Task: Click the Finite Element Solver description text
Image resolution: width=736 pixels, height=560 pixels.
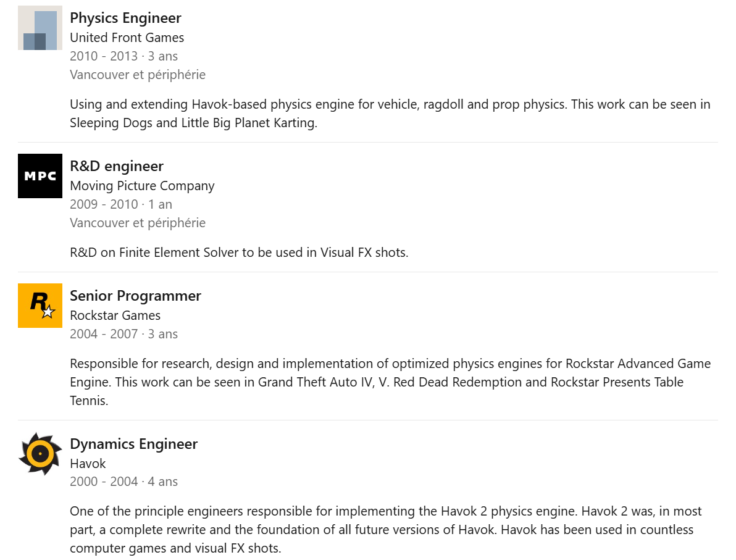Action: coord(239,253)
